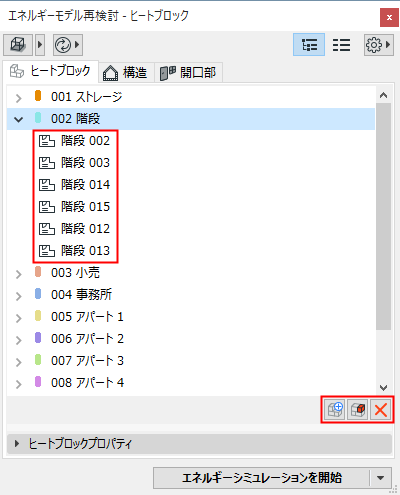Select the 008 アパート 4 row
This screenshot has height=495, width=400.
(x=191, y=383)
